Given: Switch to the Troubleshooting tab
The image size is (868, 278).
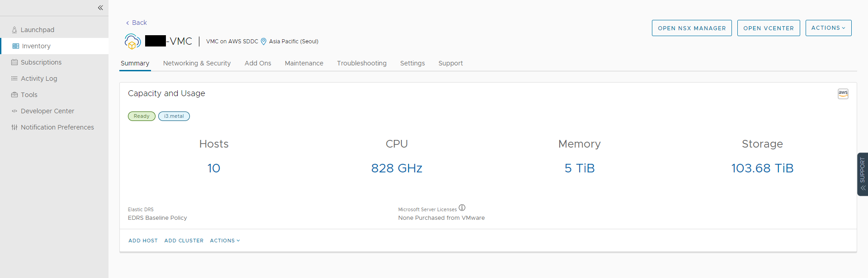Looking at the screenshot, I should [x=362, y=63].
